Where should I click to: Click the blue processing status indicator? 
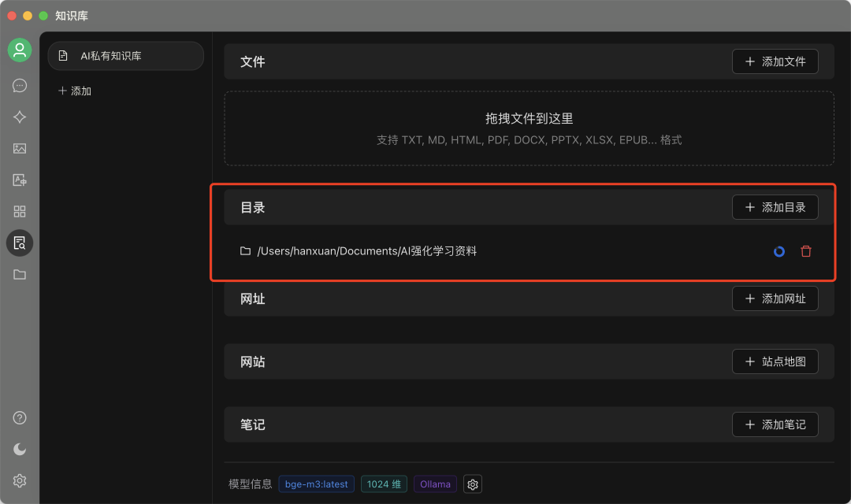point(779,252)
